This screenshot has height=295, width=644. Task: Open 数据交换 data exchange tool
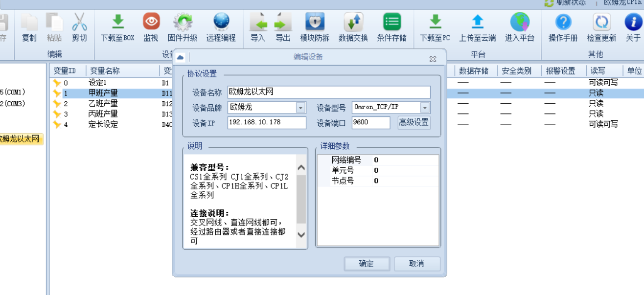353,22
